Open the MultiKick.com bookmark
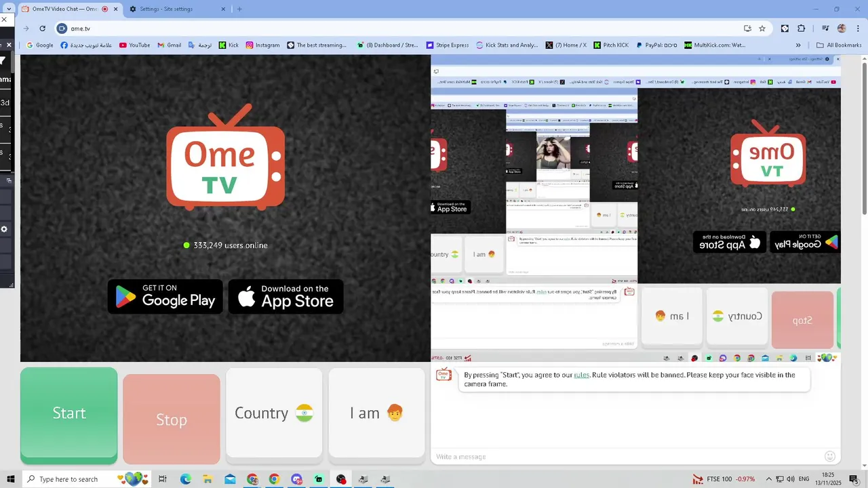Viewport: 868px width, 488px height. 715,45
